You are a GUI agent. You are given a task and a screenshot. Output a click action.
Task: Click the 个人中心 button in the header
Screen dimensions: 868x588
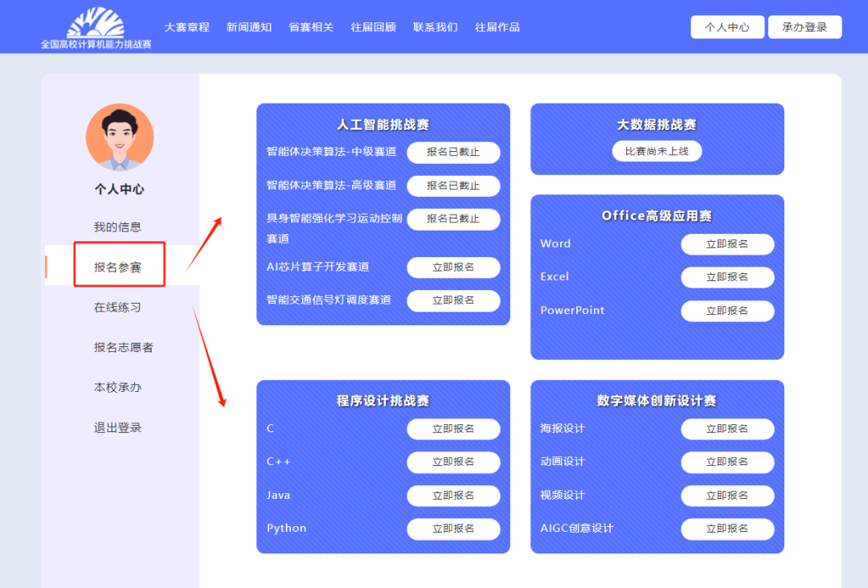727,27
